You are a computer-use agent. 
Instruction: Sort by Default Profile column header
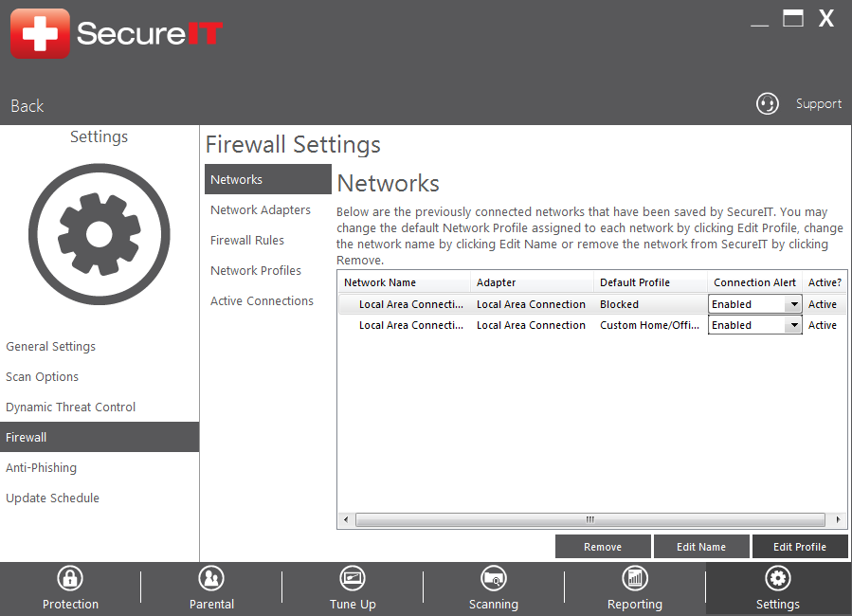click(650, 282)
